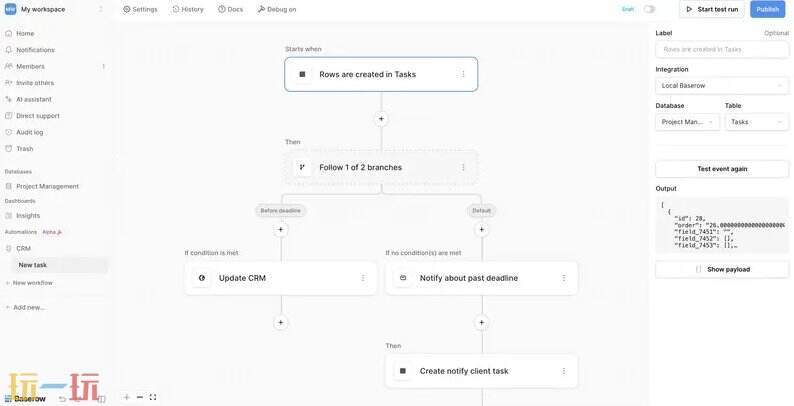Open kebab menu of Notify about past deadline
Image resolution: width=794 pixels, height=406 pixels.
pyautogui.click(x=564, y=278)
